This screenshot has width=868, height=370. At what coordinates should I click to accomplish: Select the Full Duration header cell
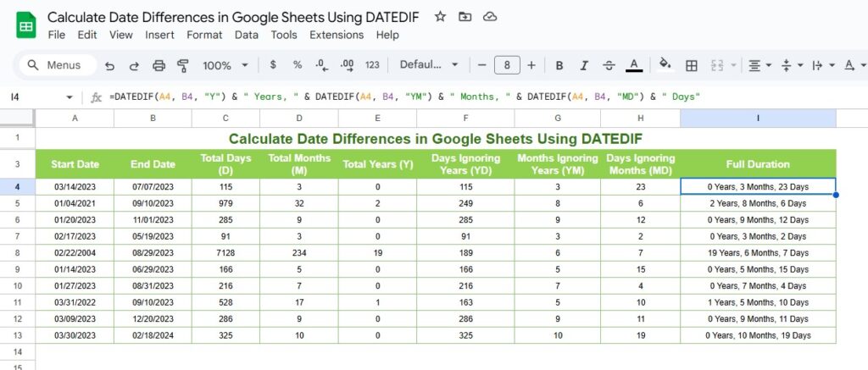[x=758, y=163]
